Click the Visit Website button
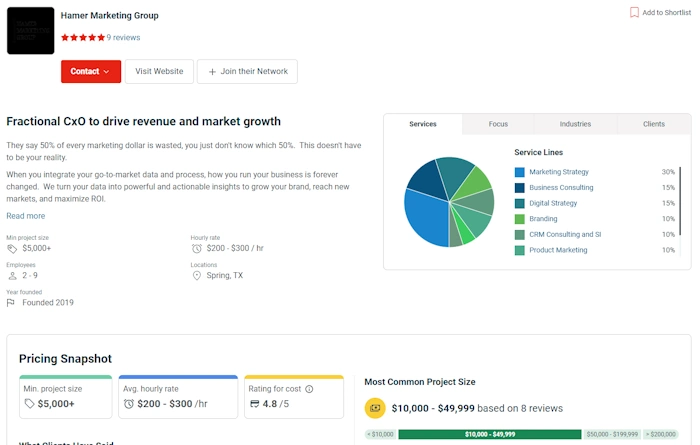 [x=159, y=71]
